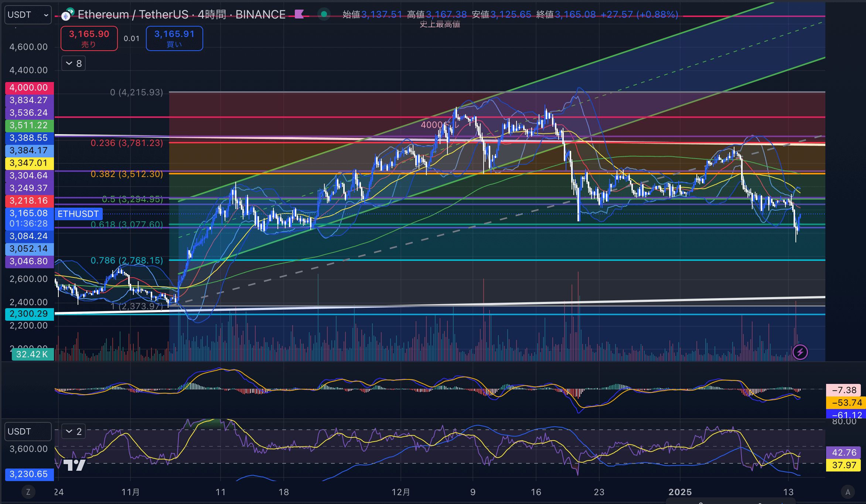Expand the collapsed 8 indicators legend
866x504 pixels.
(x=74, y=64)
